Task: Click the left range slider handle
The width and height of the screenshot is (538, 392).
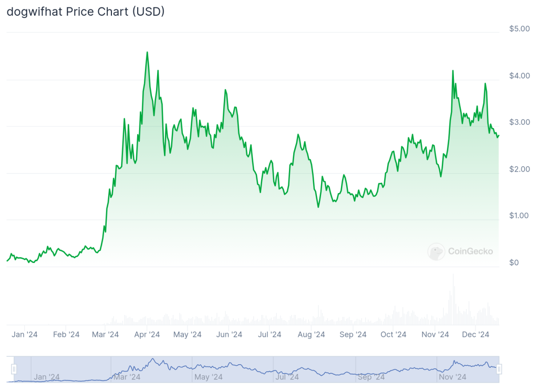Action: coord(14,369)
